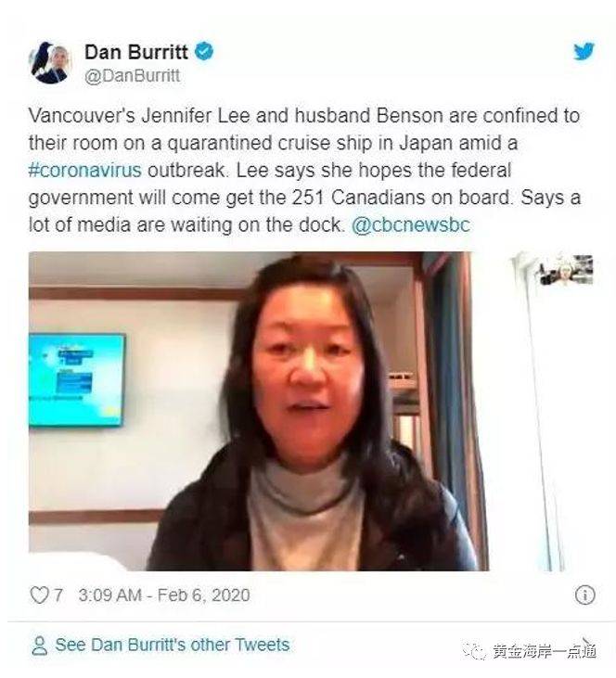
Task: Open the Dan Burritt display name
Action: click(x=136, y=52)
